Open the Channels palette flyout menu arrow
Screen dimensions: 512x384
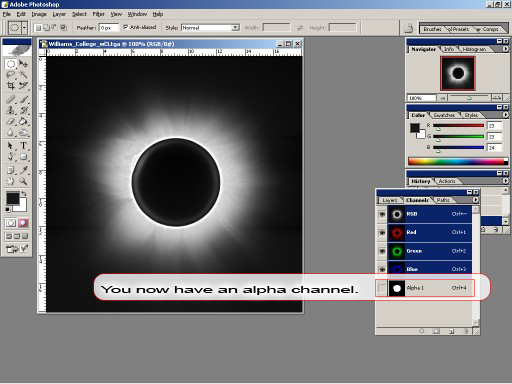(475, 200)
